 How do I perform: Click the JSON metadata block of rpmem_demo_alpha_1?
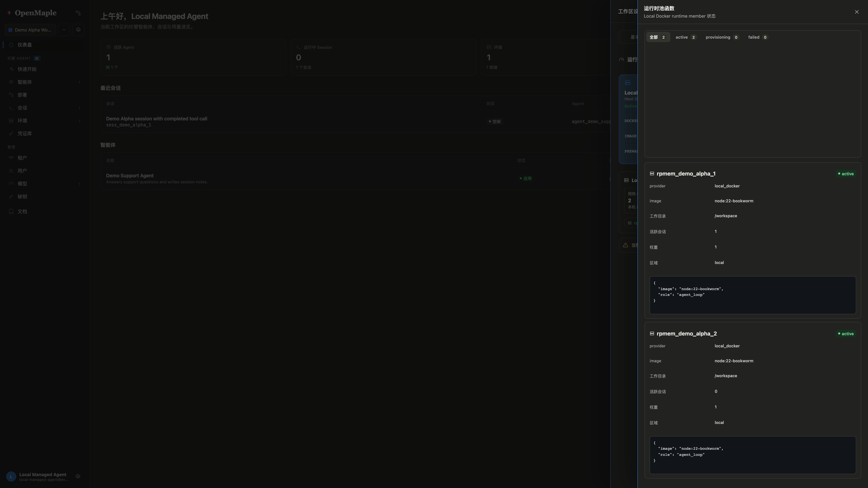(752, 295)
